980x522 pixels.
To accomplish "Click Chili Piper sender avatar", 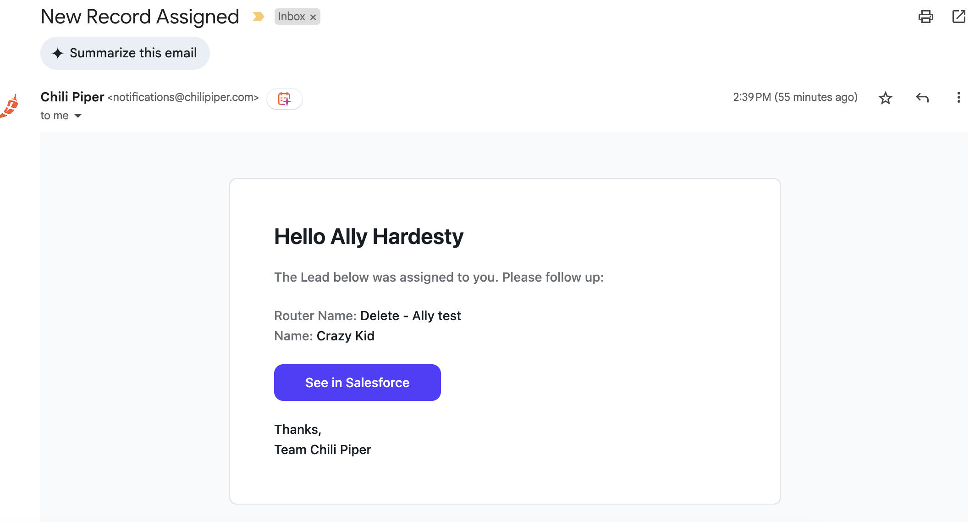I will (x=10, y=106).
